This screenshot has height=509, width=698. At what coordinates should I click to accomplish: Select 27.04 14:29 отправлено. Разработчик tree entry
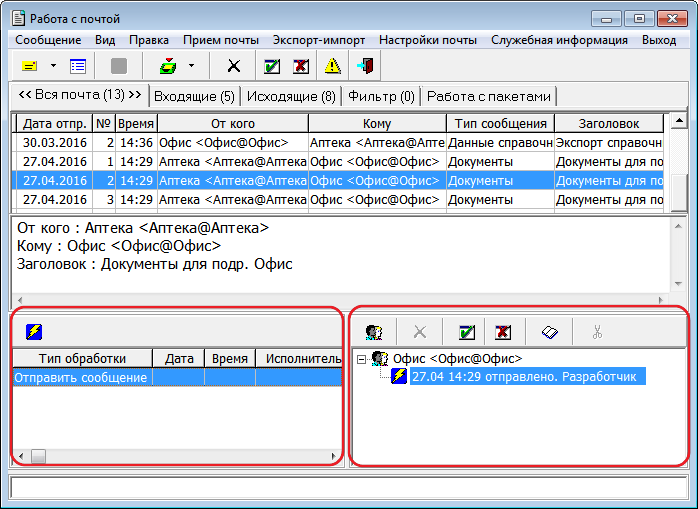pos(528,377)
